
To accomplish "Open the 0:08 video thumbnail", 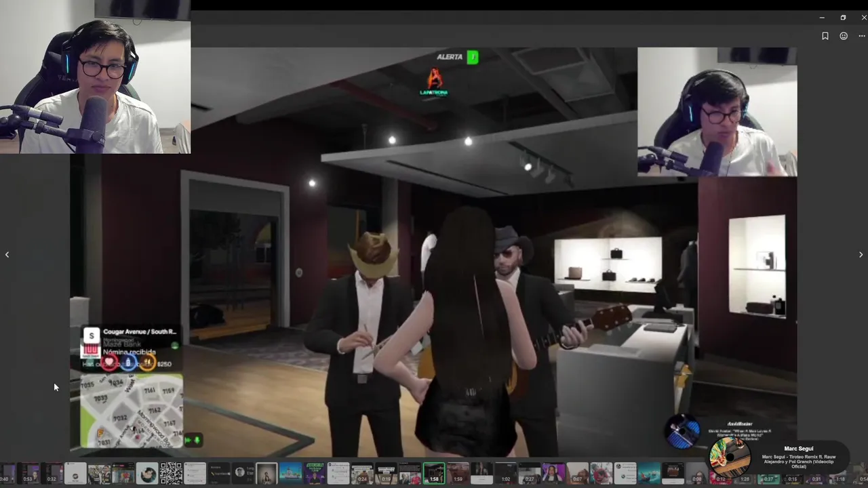I will (697, 473).
